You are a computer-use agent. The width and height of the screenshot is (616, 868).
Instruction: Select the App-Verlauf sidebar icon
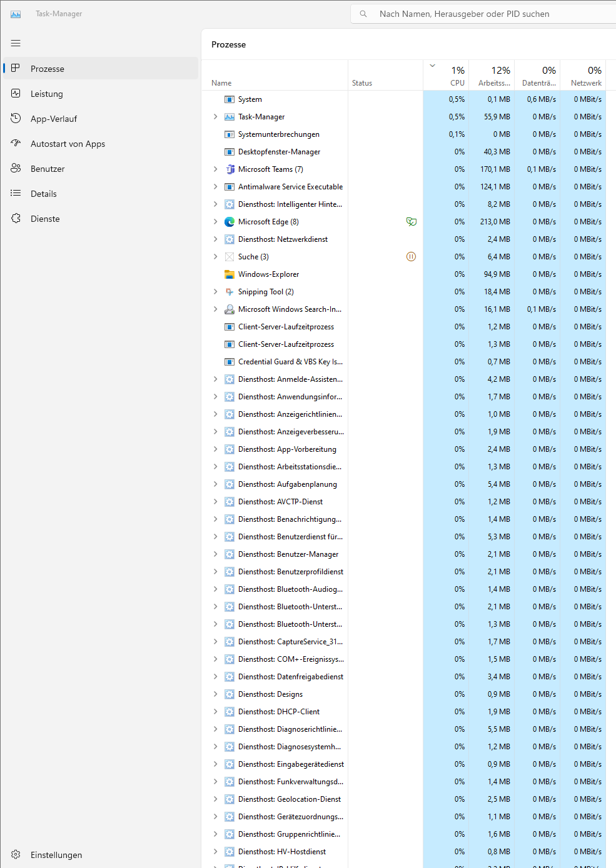16,118
